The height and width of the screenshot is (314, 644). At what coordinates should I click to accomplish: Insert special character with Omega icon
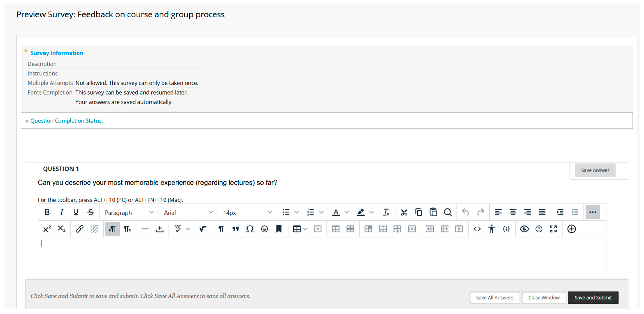[x=250, y=229]
